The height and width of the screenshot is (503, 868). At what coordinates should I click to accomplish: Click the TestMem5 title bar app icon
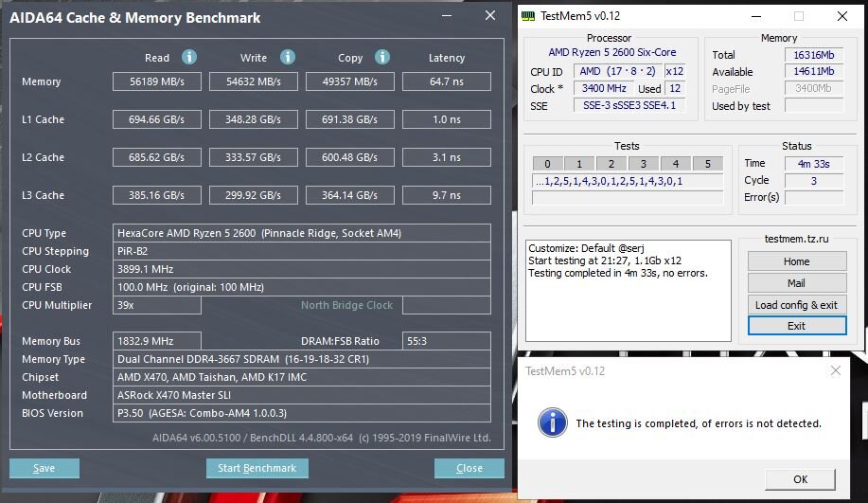click(528, 16)
